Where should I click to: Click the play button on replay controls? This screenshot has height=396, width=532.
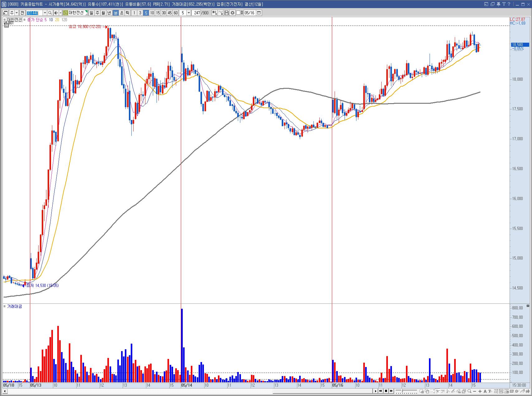pos(376,391)
